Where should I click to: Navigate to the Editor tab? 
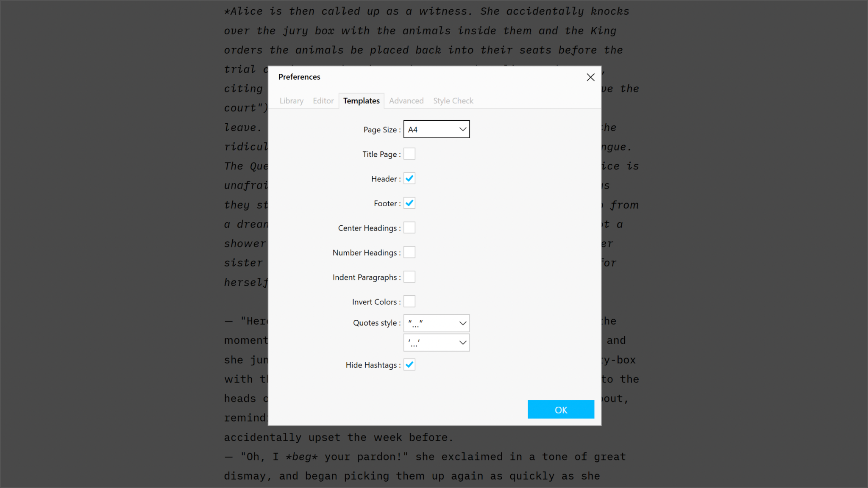324,100
